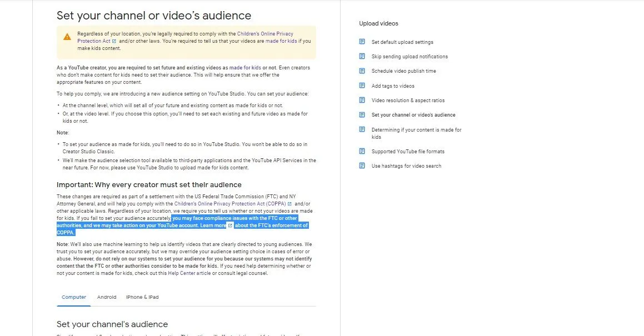The height and width of the screenshot is (336, 644).
Task: Click external-link icon after Learn more
Action: point(230,225)
